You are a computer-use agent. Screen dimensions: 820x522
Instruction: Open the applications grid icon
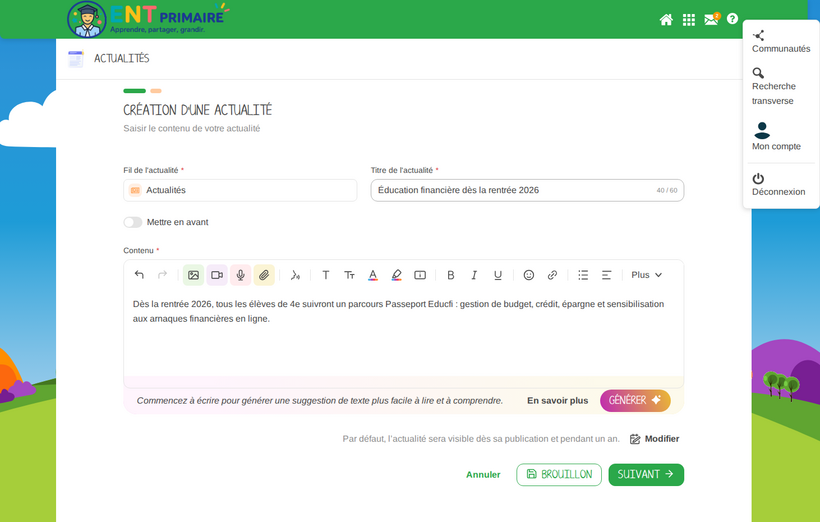point(689,20)
